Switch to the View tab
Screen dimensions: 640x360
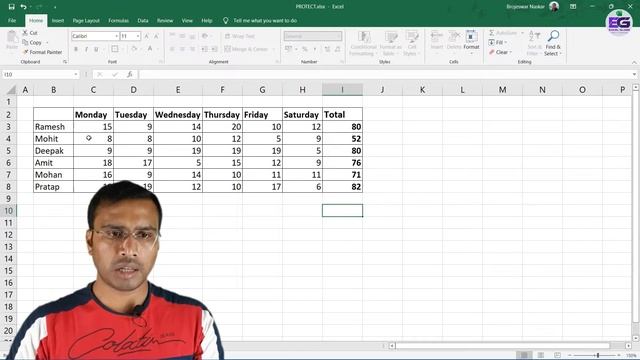(187, 20)
